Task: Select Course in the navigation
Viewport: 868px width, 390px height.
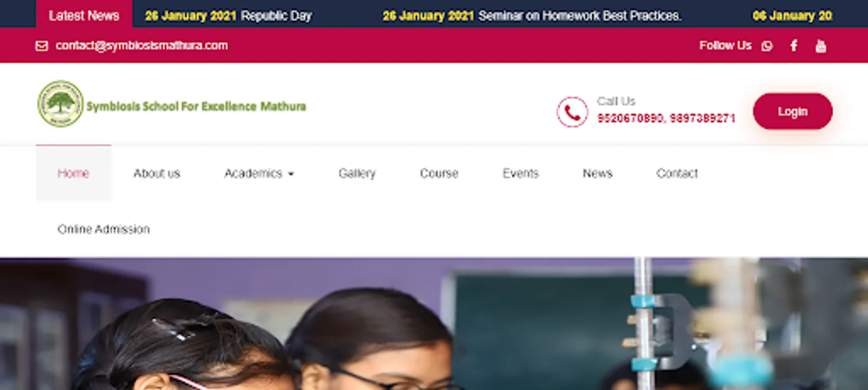Action: 439,173
